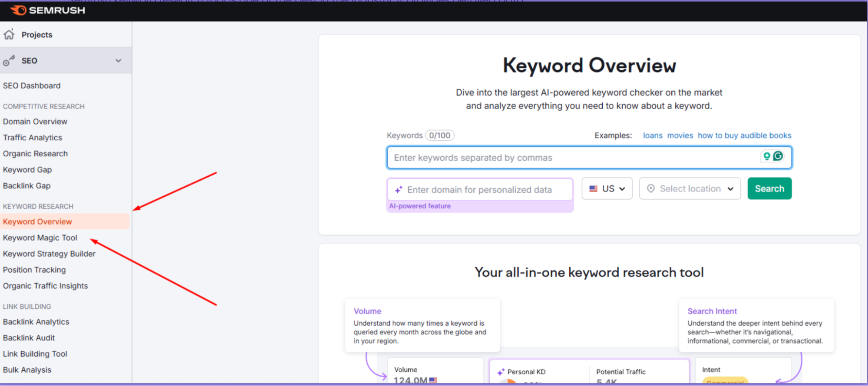Viewport: 868px width, 386px height.
Task: Click the Projects home icon
Action: coord(9,34)
